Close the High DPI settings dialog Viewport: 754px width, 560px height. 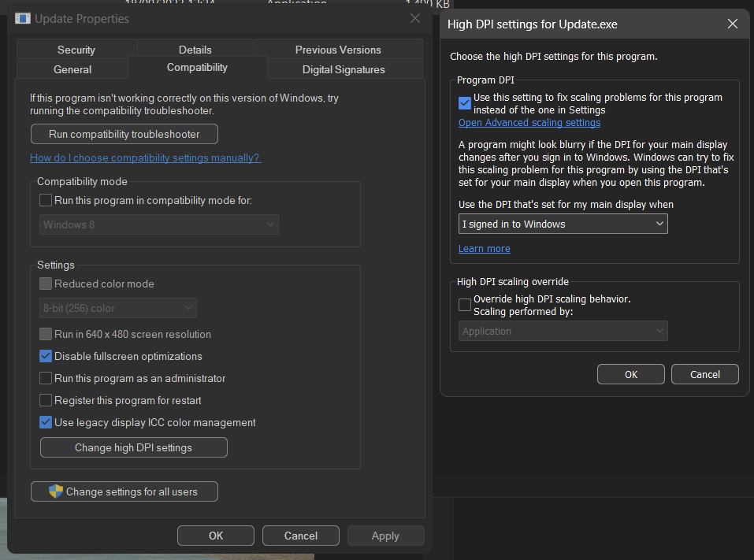[733, 24]
